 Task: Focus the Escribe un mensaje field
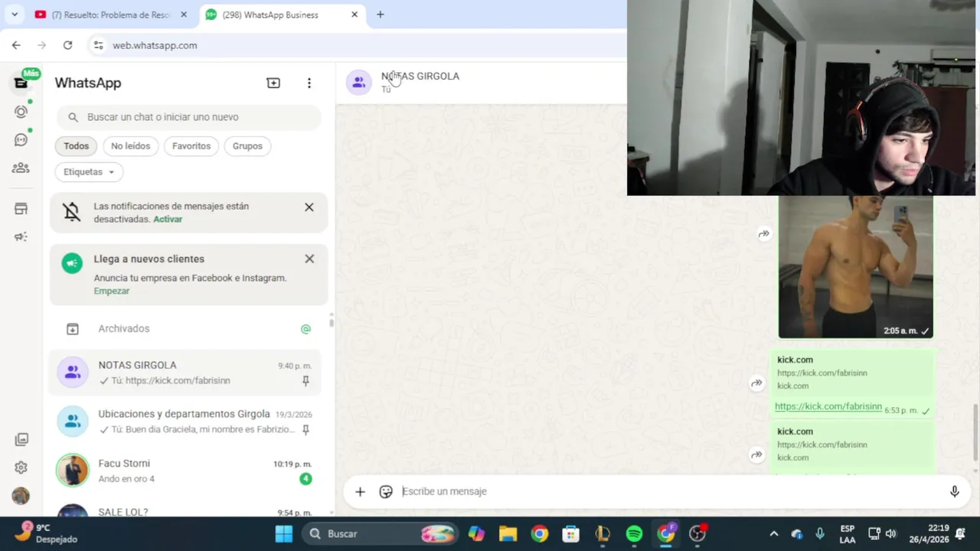(666, 491)
